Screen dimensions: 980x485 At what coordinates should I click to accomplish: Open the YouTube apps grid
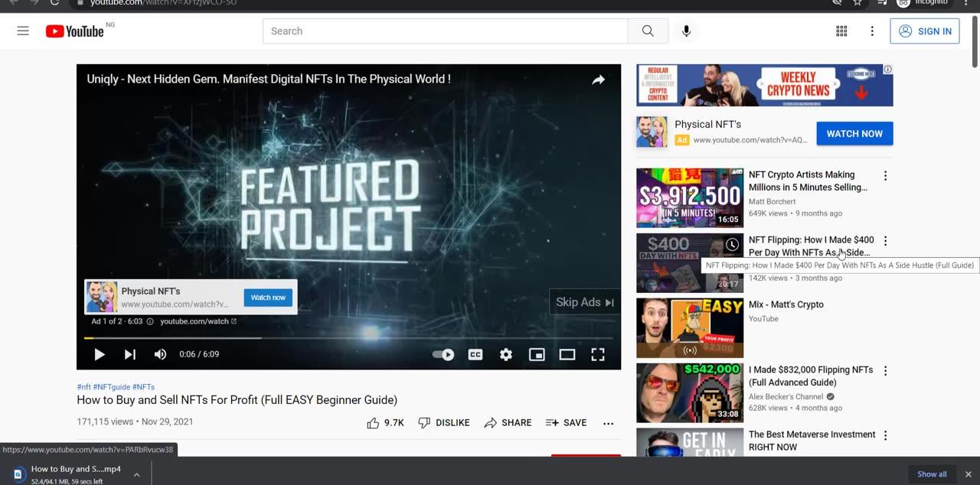(841, 31)
